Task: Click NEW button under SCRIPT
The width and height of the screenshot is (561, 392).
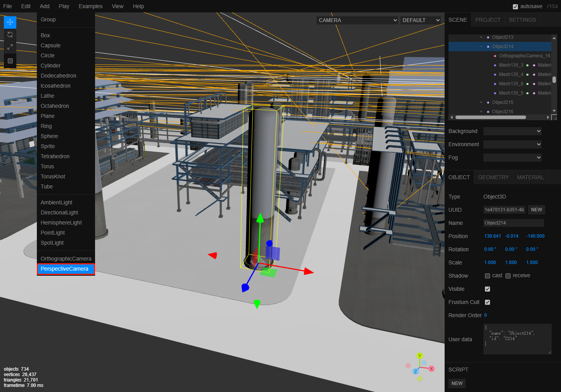Action: [x=457, y=383]
